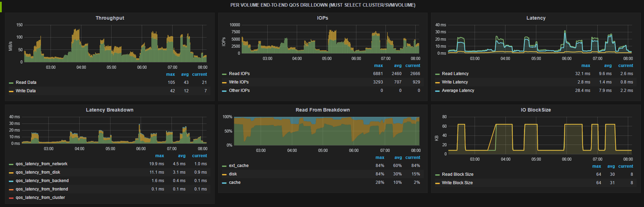This screenshot has height=207, width=644.
Task: Toggle qos_latency_from_network legend series
Action: pos(41,164)
